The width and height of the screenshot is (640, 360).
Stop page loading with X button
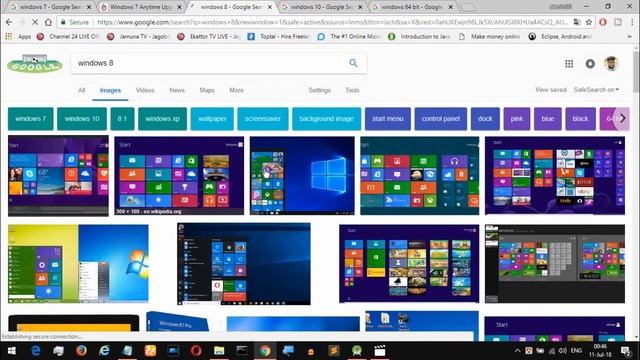click(x=35, y=22)
